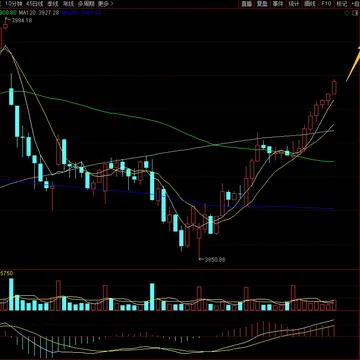The height and width of the screenshot is (360, 360).
Task: Click the 5750 volume indicator value
Action: pos(7,273)
